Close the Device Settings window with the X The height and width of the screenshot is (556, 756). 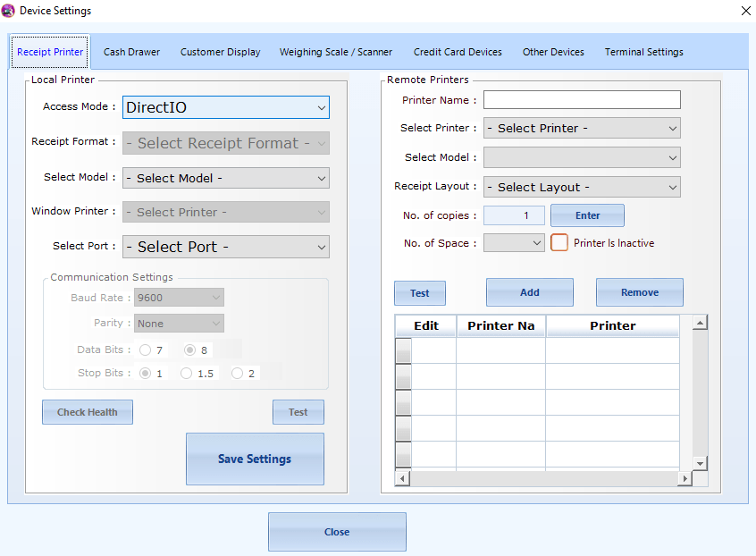pyautogui.click(x=745, y=11)
